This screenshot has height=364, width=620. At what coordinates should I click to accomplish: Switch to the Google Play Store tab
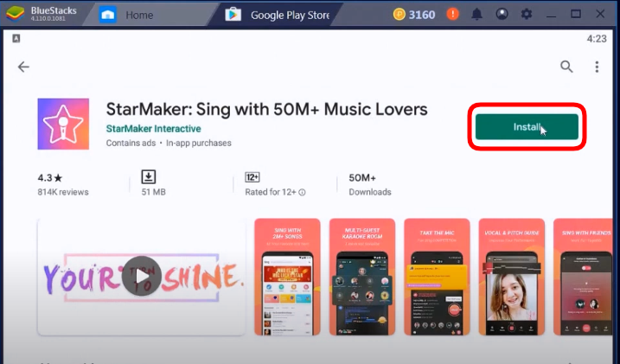[x=278, y=15]
